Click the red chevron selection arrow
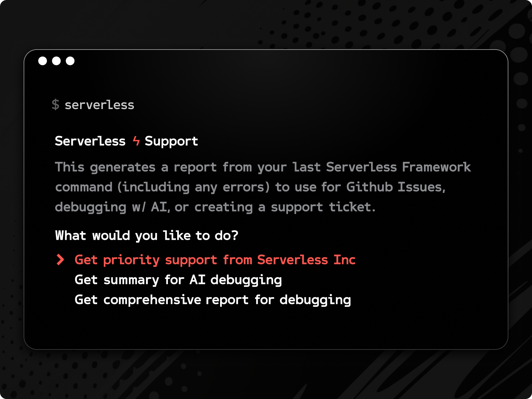Image resolution: width=532 pixels, height=399 pixels. point(60,260)
